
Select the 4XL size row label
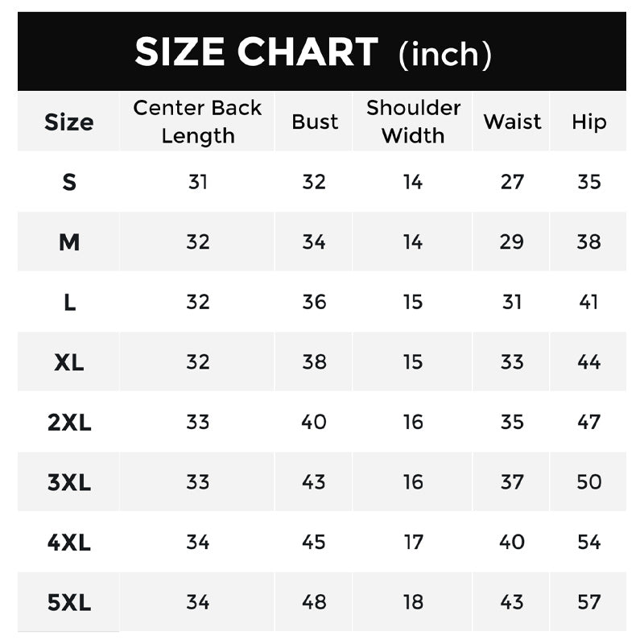[69, 542]
